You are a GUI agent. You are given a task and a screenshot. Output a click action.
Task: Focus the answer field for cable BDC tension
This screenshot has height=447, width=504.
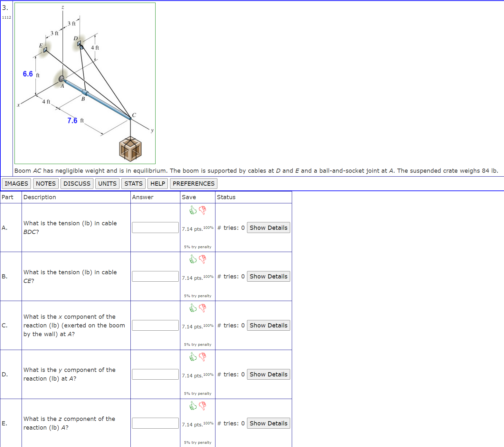[x=155, y=228]
